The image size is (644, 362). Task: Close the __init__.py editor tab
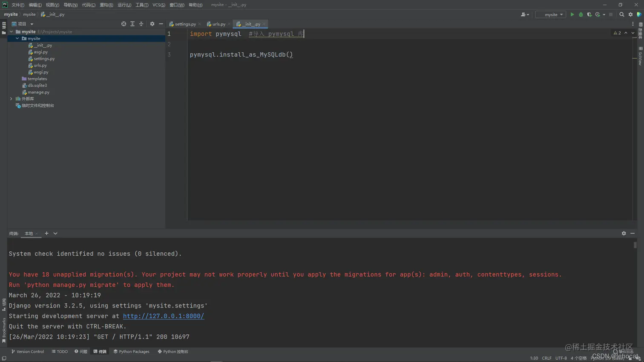264,24
